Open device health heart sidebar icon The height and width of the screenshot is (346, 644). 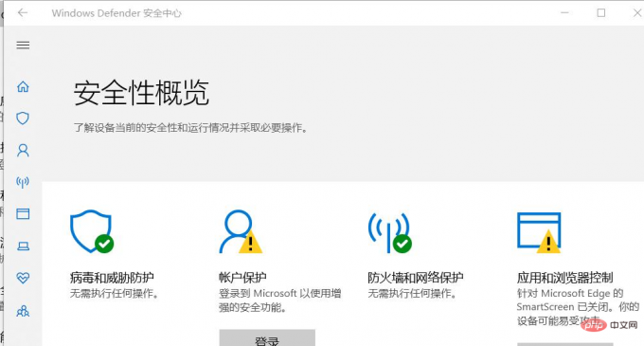coord(23,278)
